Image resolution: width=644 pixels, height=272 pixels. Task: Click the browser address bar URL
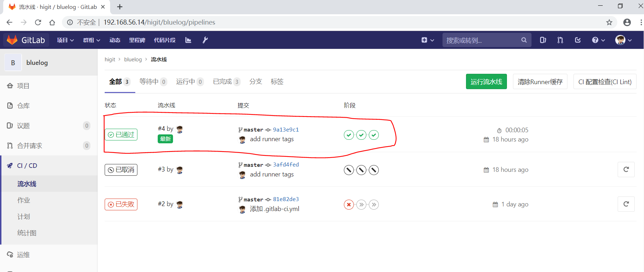point(159,22)
